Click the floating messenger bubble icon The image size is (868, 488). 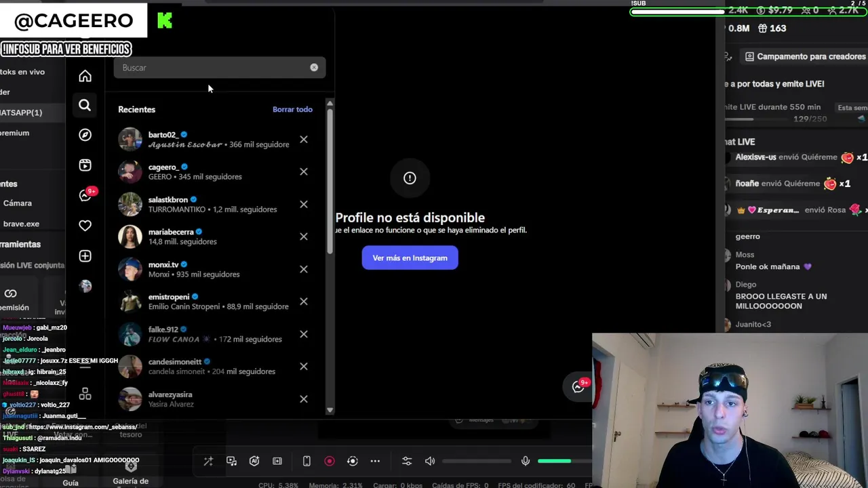pos(578,386)
